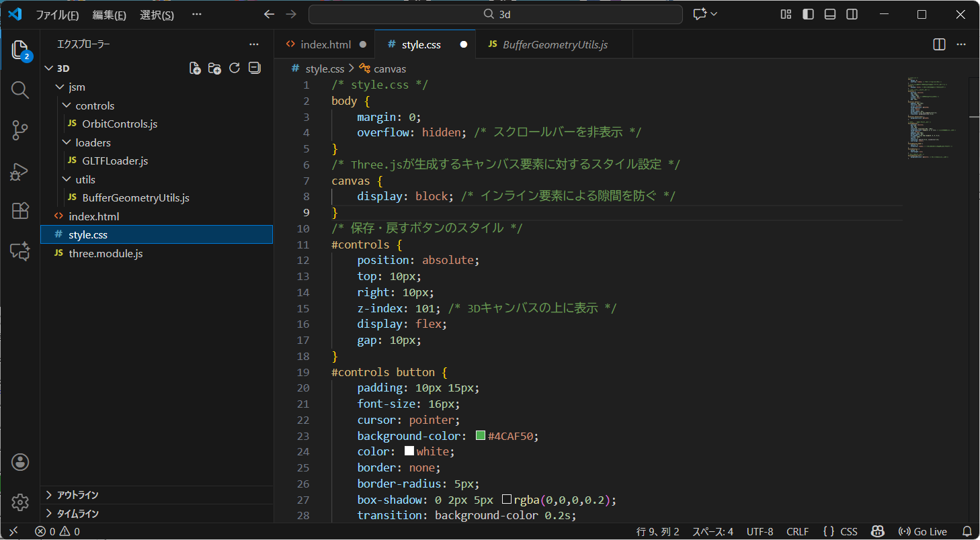Expand the アウトライン section
This screenshot has width=980, height=540.
click(81, 495)
